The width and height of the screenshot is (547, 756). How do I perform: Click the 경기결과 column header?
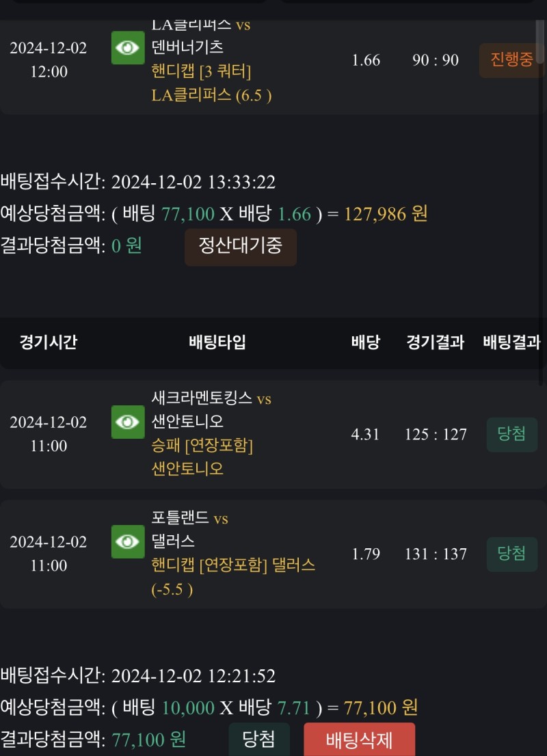(435, 342)
